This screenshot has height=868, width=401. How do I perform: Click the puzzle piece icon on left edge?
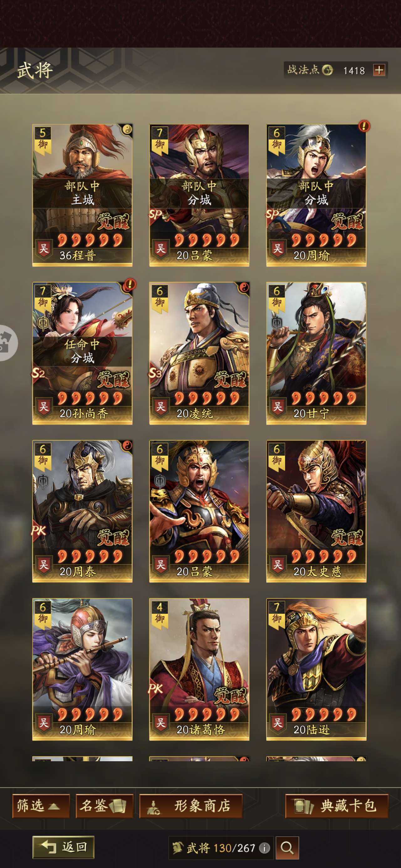point(7,343)
